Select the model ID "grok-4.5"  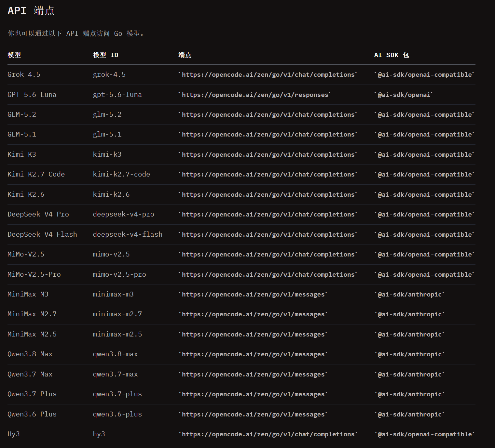point(109,74)
